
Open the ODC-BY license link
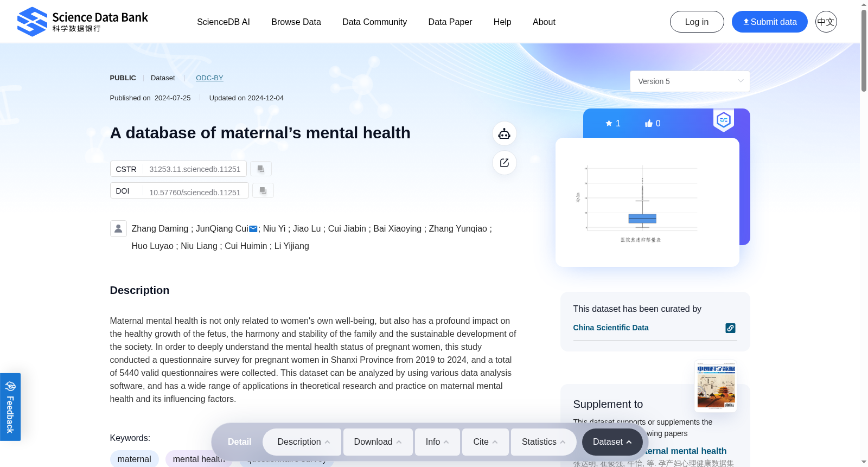click(x=209, y=78)
